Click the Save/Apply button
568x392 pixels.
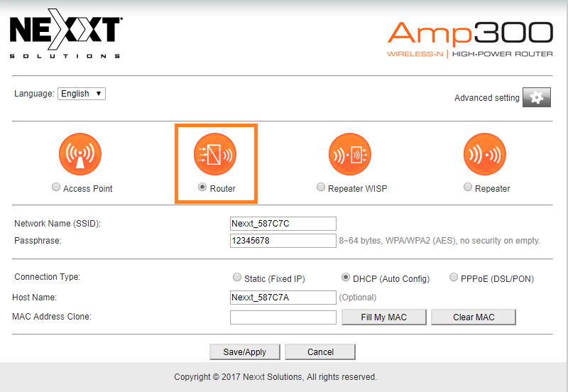[x=244, y=352]
